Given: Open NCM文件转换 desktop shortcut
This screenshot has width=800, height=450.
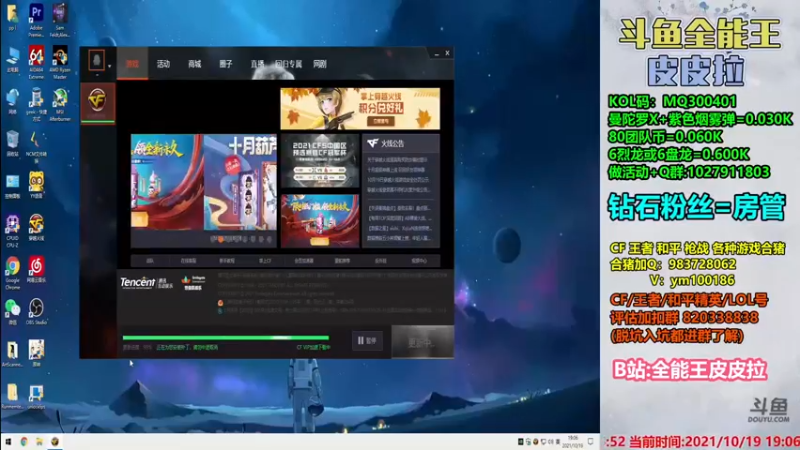Looking at the screenshot, I should [x=36, y=147].
